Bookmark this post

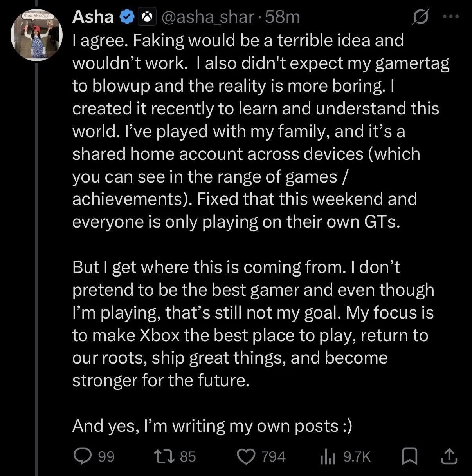[x=410, y=456]
